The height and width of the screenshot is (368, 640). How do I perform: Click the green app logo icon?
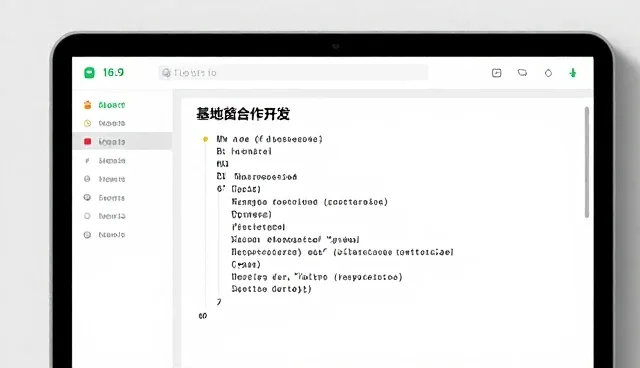click(89, 73)
